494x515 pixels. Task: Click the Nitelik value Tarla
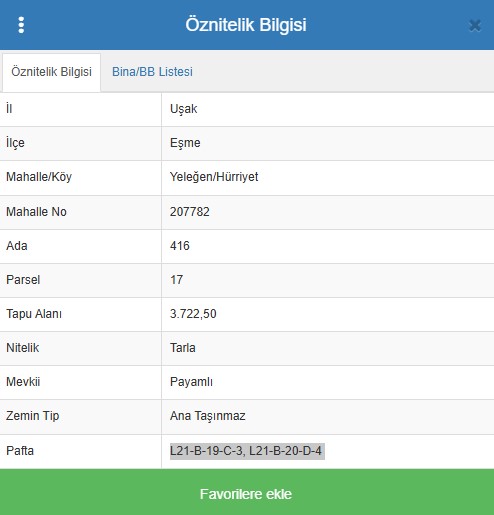coord(183,348)
